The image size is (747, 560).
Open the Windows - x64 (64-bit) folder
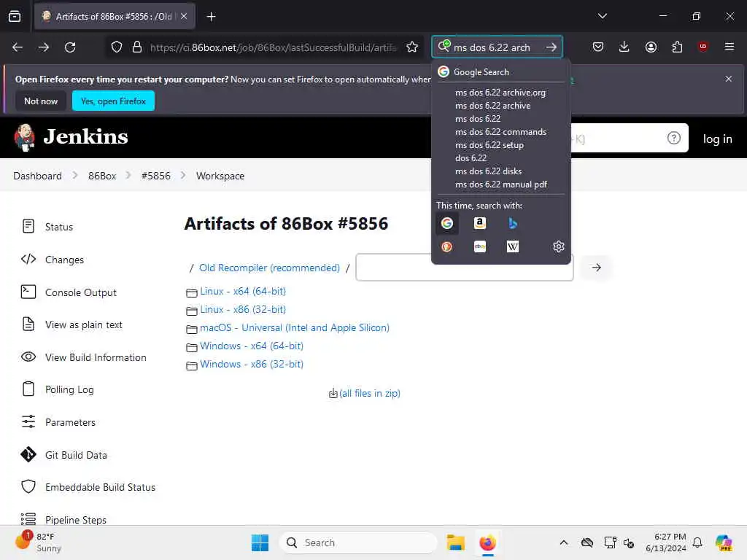click(252, 346)
